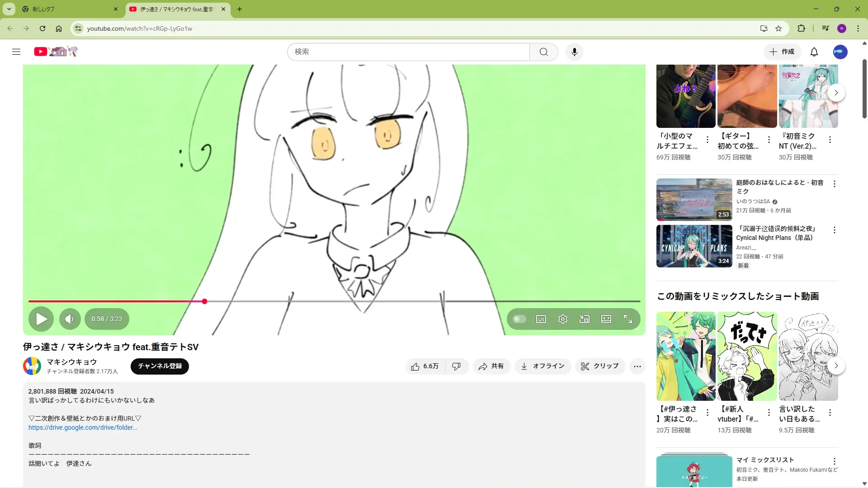Viewport: 868px width, 488px height.
Task: Open options menu for the 庭師のおはなしによると video
Action: coord(834,184)
